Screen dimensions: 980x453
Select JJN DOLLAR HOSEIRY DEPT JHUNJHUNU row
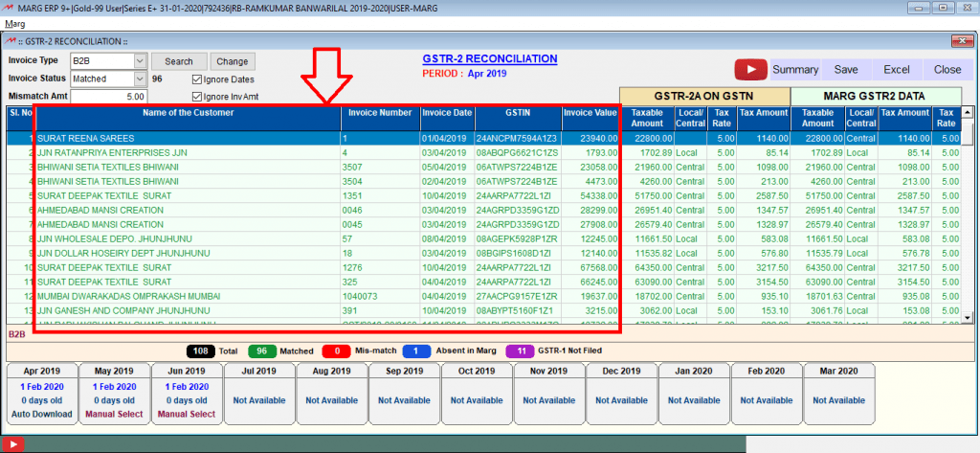tap(483, 254)
